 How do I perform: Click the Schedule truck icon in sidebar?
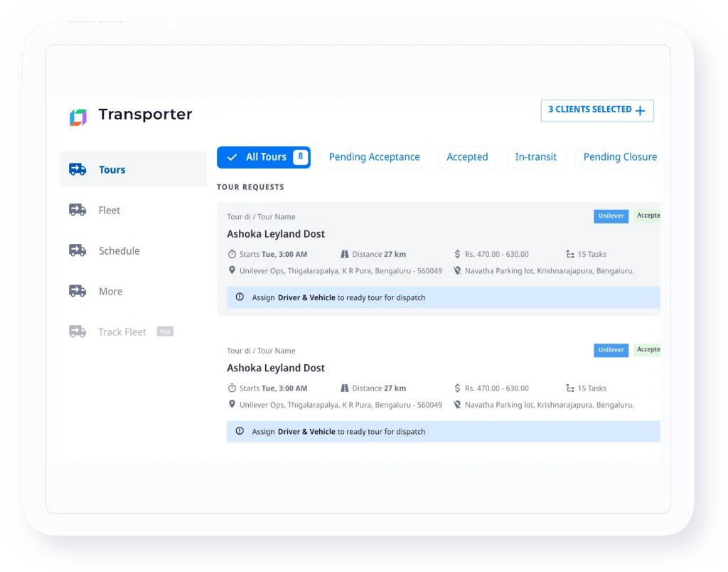coord(77,250)
